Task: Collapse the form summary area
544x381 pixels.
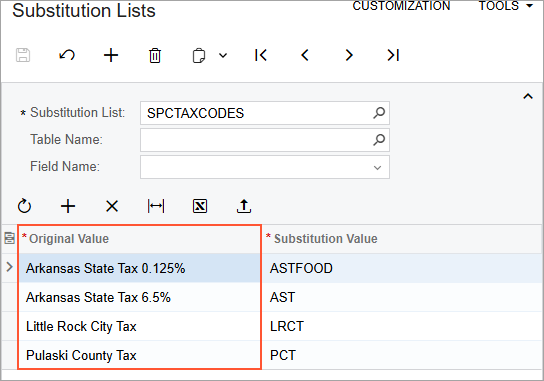Action: coord(528,96)
